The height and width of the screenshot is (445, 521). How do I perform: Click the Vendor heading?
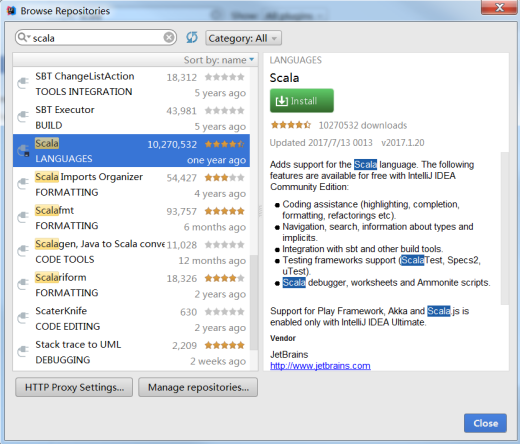point(283,338)
